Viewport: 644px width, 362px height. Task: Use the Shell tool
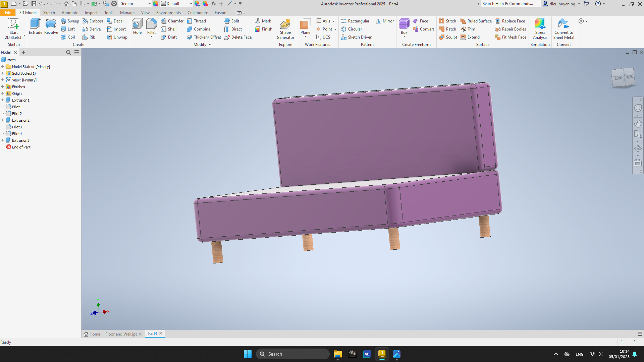169,29
